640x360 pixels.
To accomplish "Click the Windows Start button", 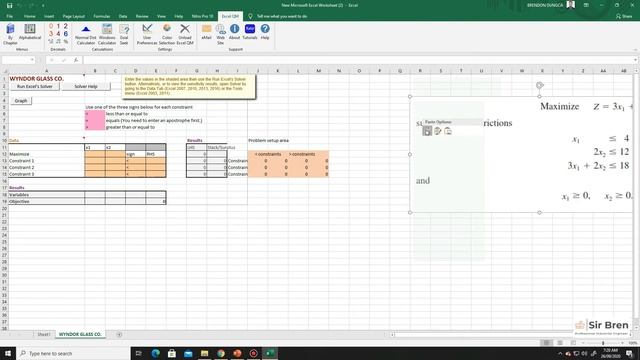I will tap(8, 353).
